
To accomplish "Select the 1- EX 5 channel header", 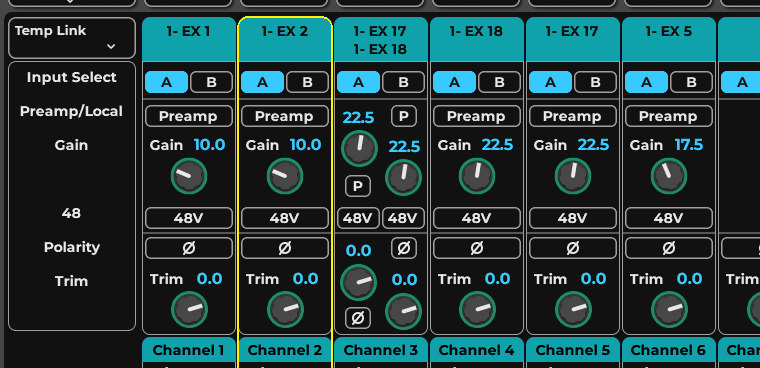I will pyautogui.click(x=669, y=39).
